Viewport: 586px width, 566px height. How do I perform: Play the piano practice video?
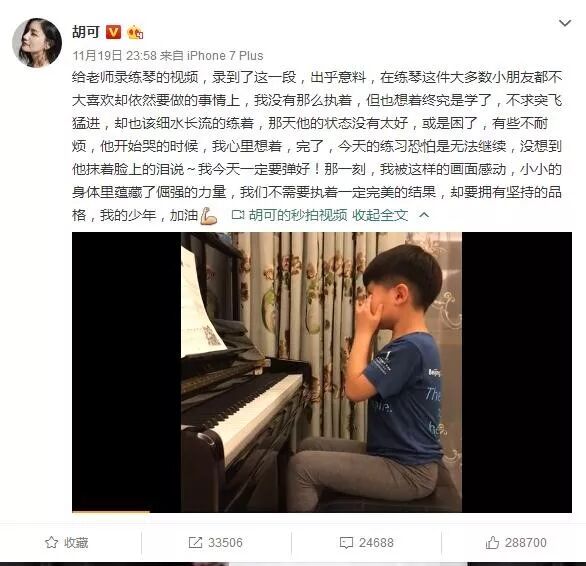coord(322,372)
